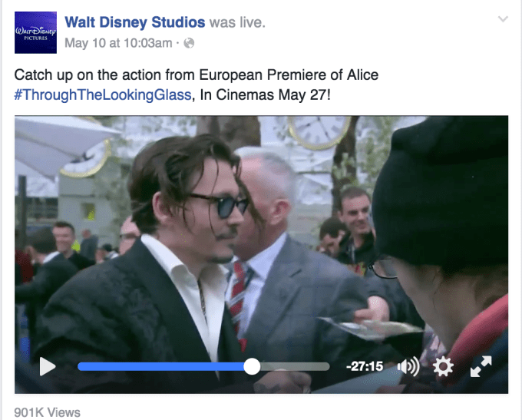This screenshot has height=420, width=522.
Task: Open the #ThroughTheLookingGlass hashtag
Action: click(x=103, y=95)
